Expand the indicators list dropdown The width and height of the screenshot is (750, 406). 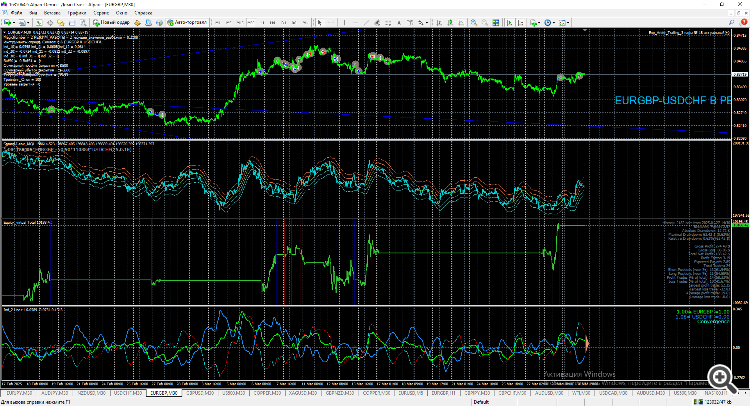tap(540, 22)
